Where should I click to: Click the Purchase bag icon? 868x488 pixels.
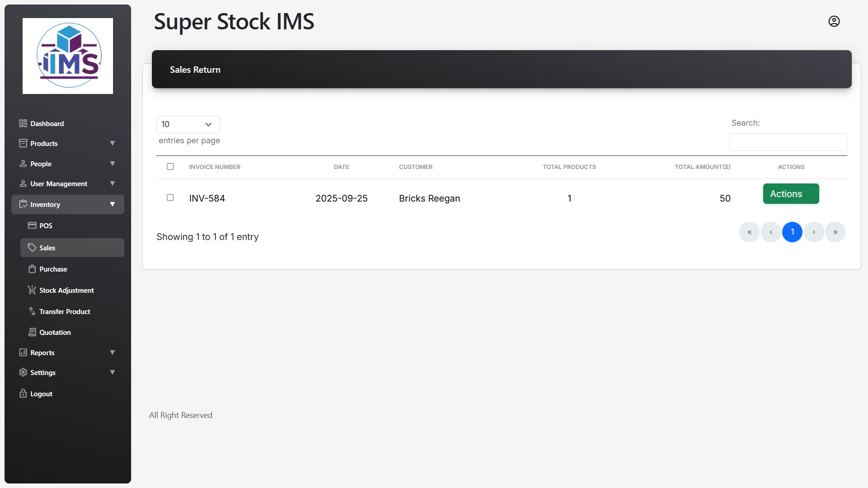pyautogui.click(x=32, y=269)
